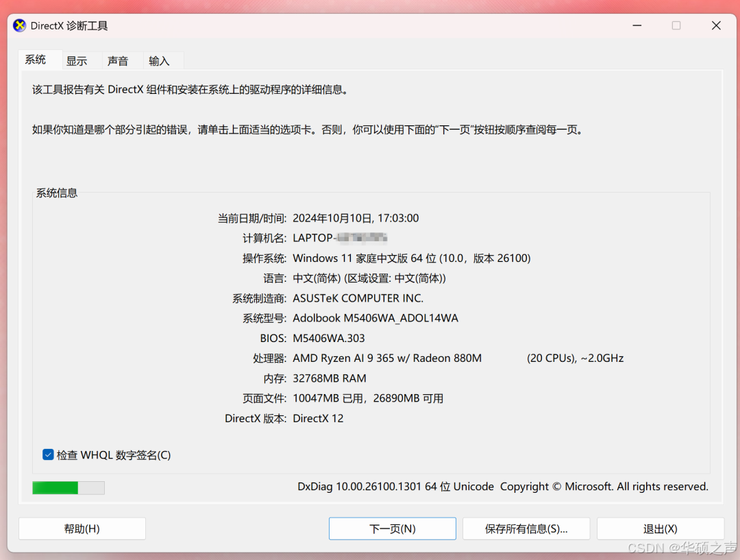Click the Windows 11 家庭中文版 operating system value

[x=412, y=258]
